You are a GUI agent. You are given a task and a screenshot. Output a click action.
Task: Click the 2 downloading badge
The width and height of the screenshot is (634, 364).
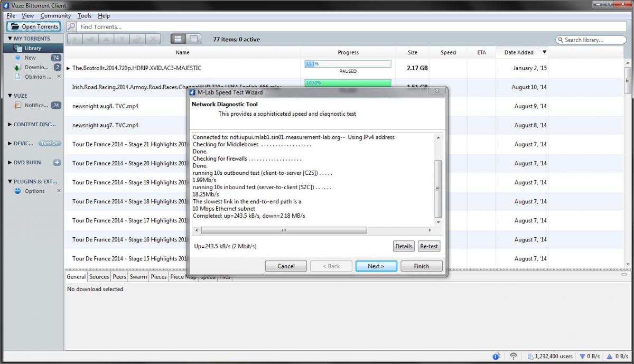coord(58,67)
